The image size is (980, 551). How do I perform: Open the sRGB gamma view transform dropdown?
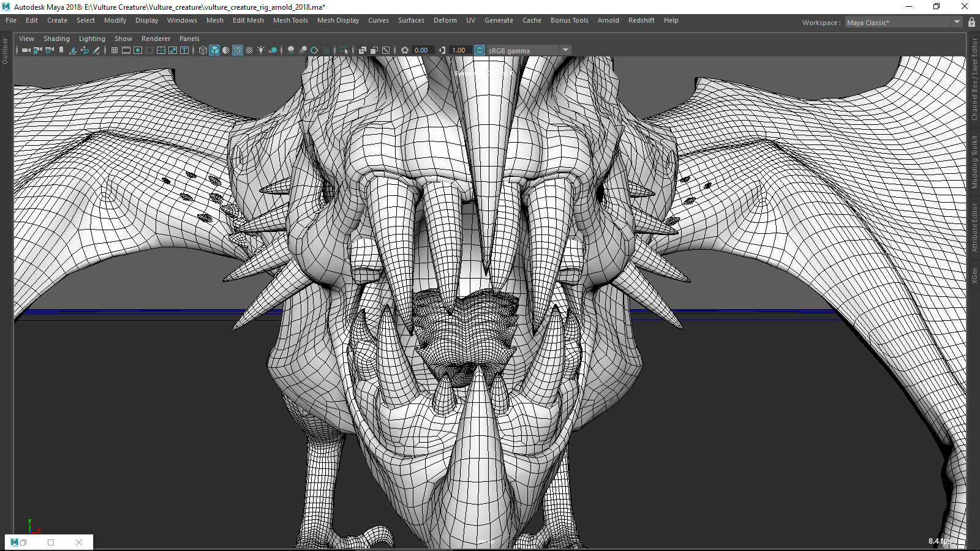click(x=527, y=50)
